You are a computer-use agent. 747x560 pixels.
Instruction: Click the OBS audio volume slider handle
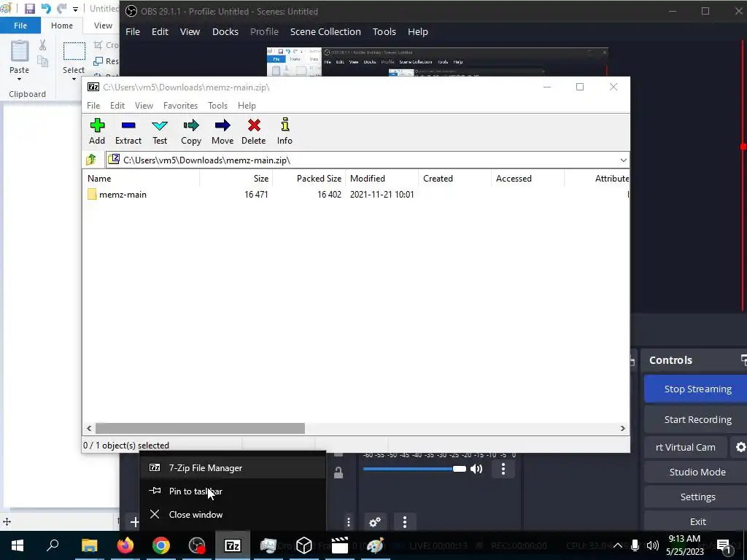(x=460, y=469)
